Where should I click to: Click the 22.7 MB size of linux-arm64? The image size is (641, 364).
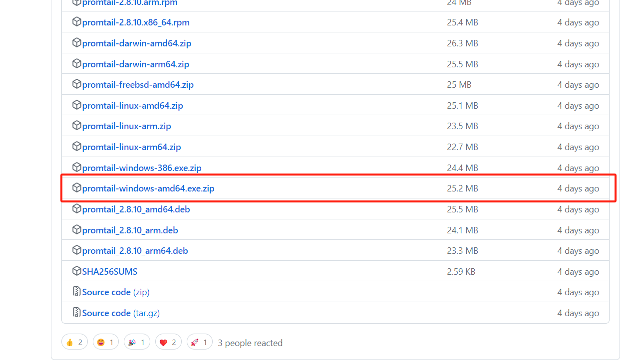click(462, 147)
